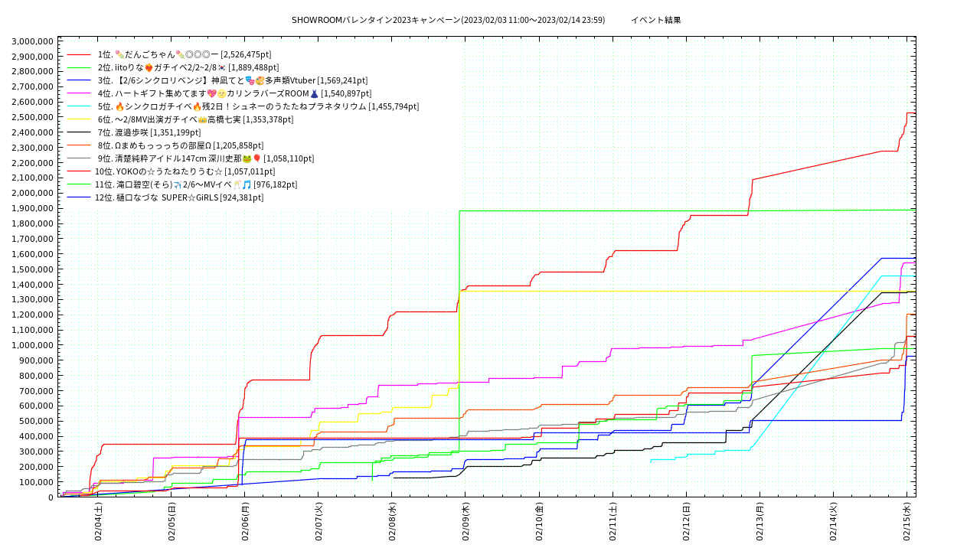
Task: Click the 02/12(日) date label
Action: click(686, 522)
